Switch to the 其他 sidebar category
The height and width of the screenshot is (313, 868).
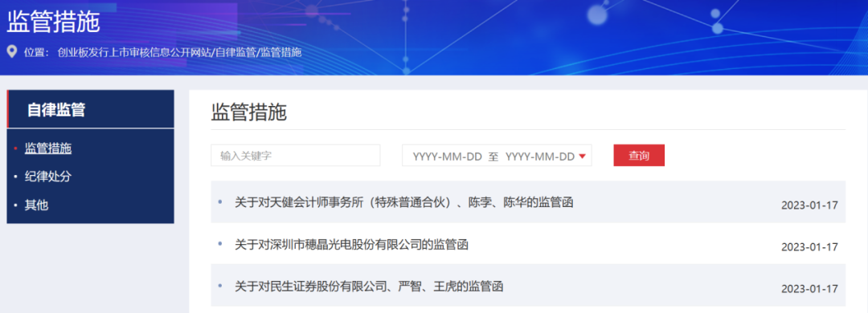pos(36,205)
